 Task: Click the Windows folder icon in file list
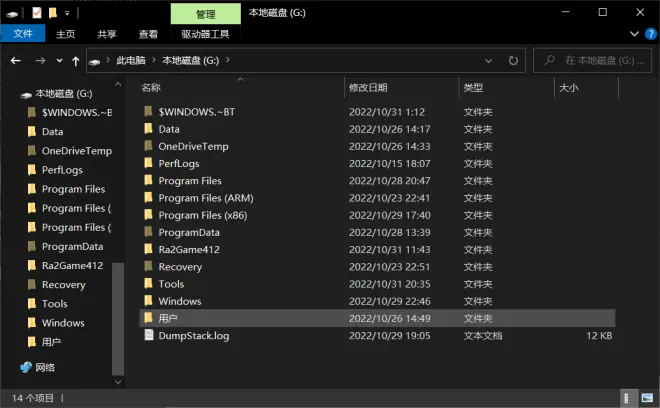point(148,301)
